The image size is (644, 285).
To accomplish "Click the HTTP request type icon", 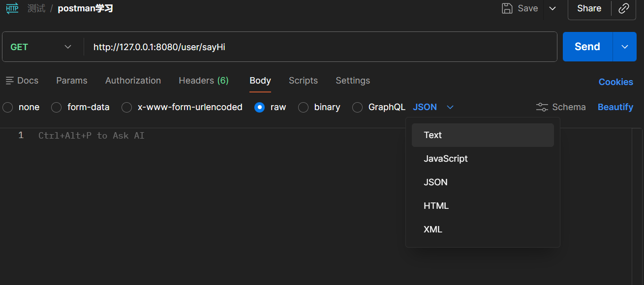I will pos(12,8).
